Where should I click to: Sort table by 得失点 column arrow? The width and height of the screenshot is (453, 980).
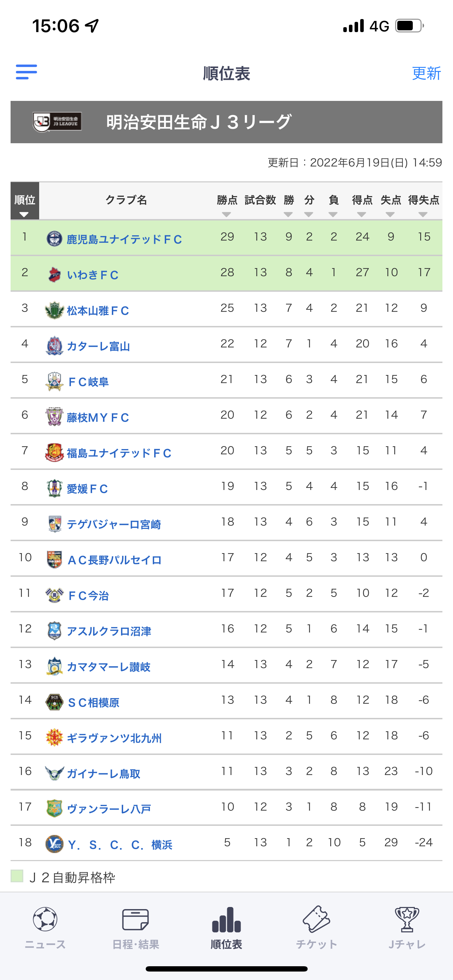coord(423,214)
